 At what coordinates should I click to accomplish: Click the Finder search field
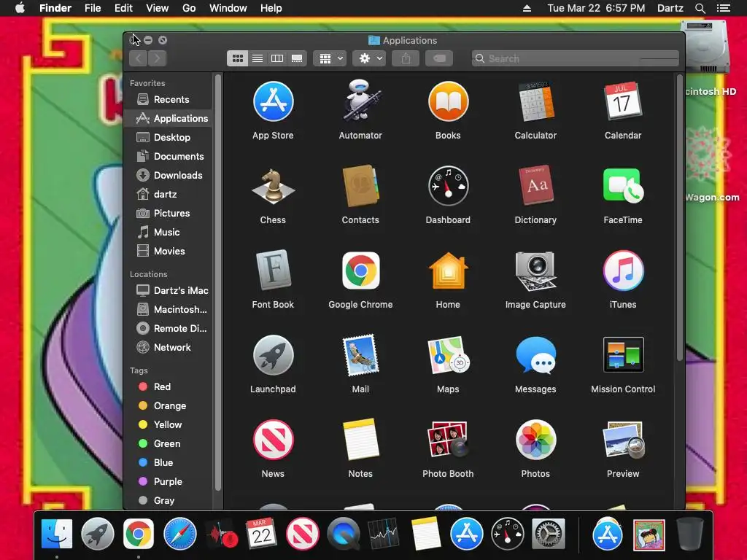[576, 58]
